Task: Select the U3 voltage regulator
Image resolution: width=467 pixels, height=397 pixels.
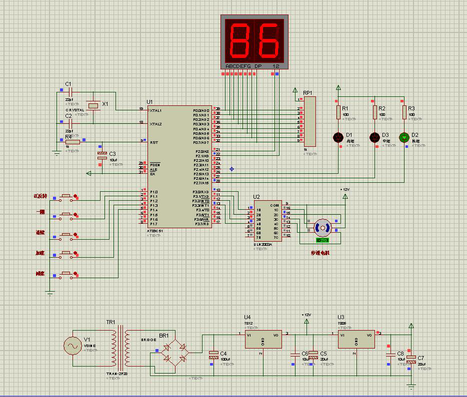Action: click(356, 339)
